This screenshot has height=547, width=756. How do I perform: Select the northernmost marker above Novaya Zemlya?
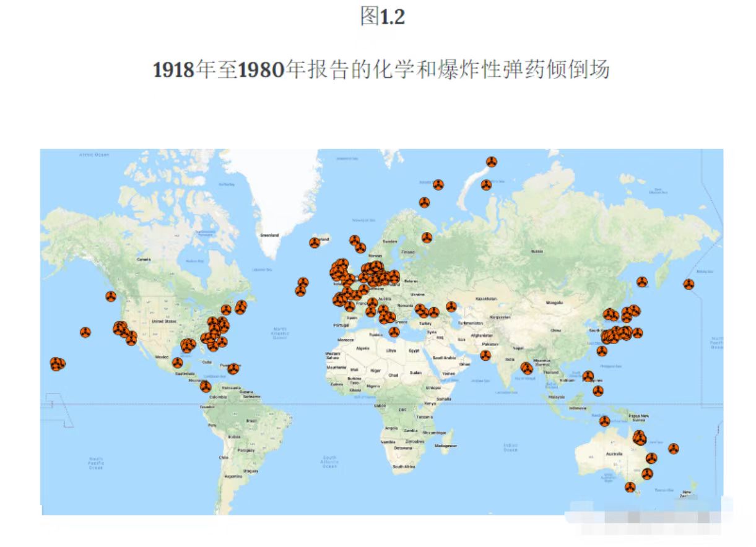(x=491, y=162)
